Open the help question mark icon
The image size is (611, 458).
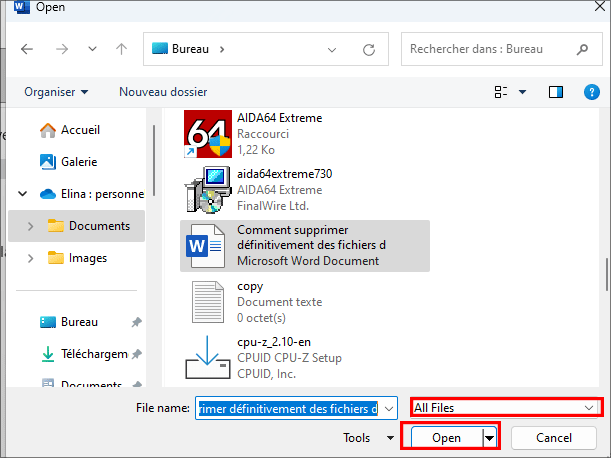pyautogui.click(x=590, y=92)
